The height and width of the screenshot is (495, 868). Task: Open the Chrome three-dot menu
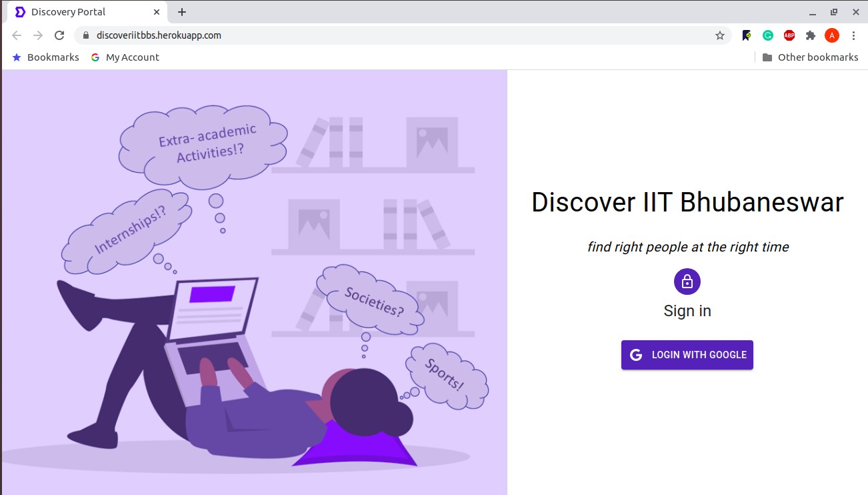[853, 35]
